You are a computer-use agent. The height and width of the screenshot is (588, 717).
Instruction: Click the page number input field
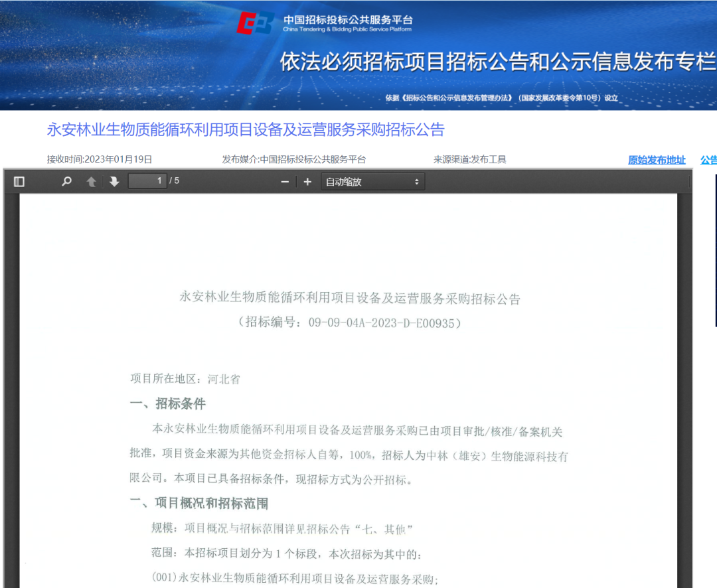tap(147, 181)
